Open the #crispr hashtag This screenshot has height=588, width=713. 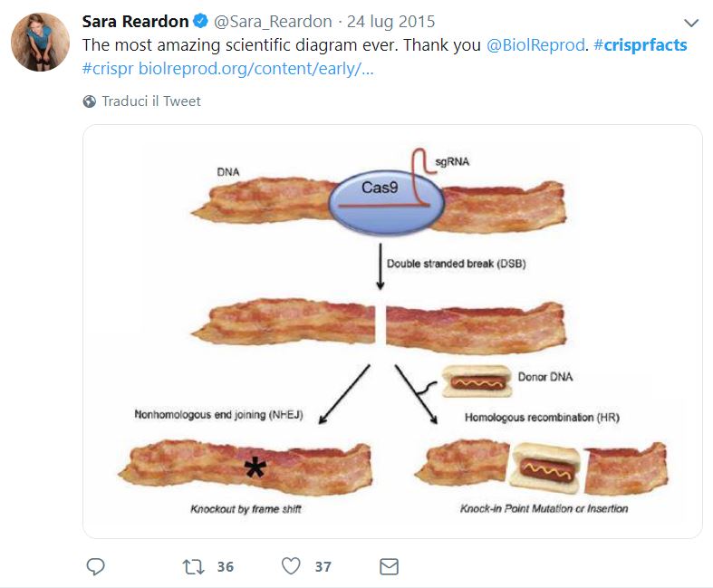[108, 69]
